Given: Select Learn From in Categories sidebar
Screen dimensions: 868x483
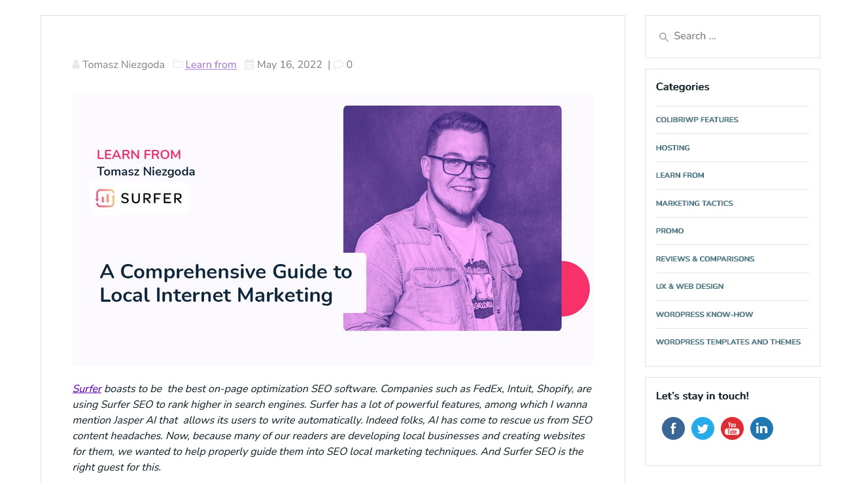Looking at the screenshot, I should click(x=680, y=175).
